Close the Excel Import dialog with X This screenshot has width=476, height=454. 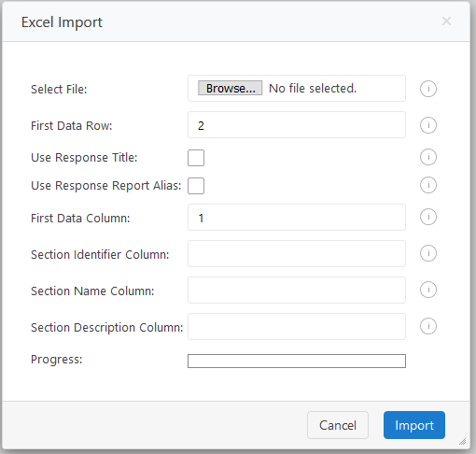[x=446, y=21]
